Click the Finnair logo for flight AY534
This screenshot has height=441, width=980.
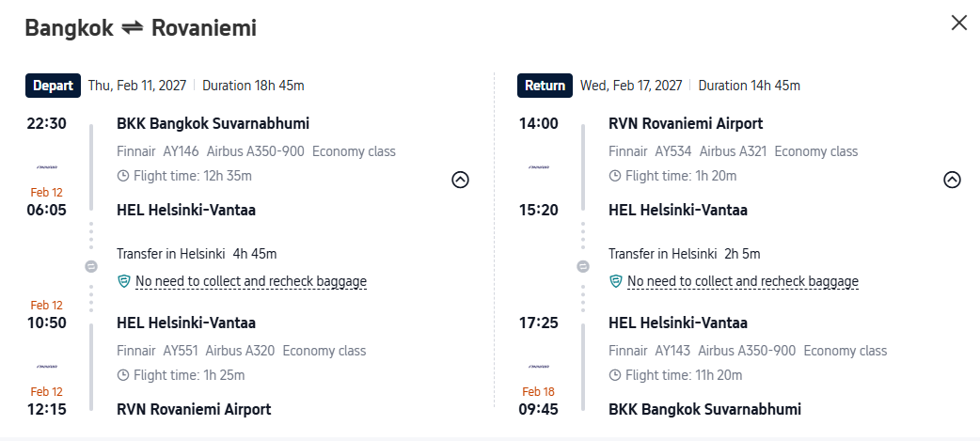coord(539,166)
